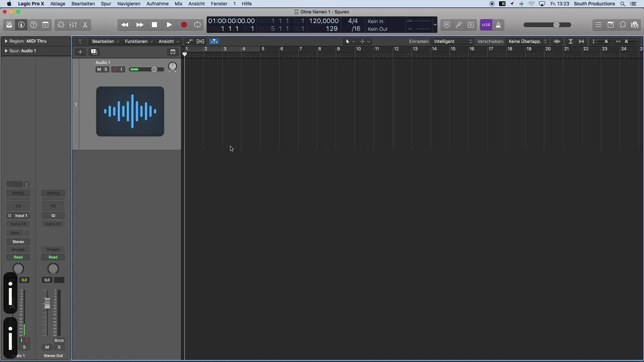Stop playback
The image size is (644, 362).
(154, 25)
